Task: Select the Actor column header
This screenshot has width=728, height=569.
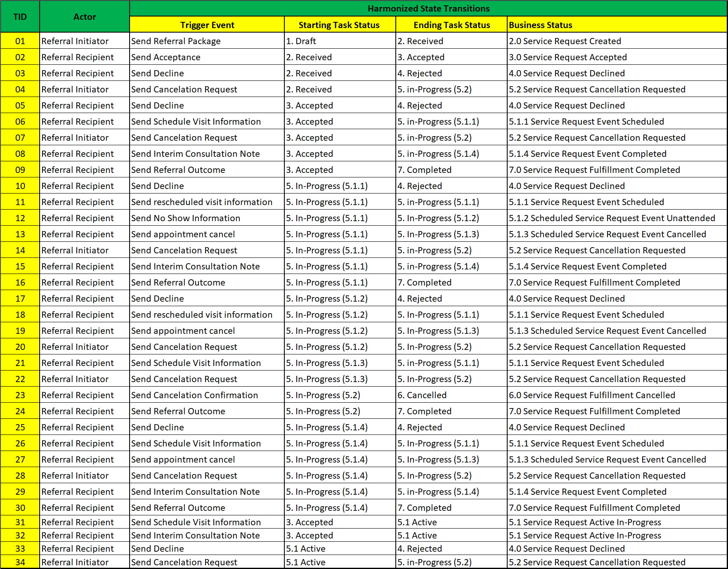Action: (85, 17)
